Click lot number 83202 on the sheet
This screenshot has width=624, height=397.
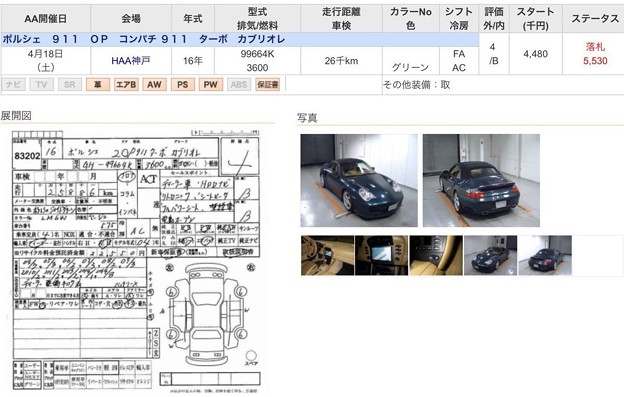click(x=27, y=156)
